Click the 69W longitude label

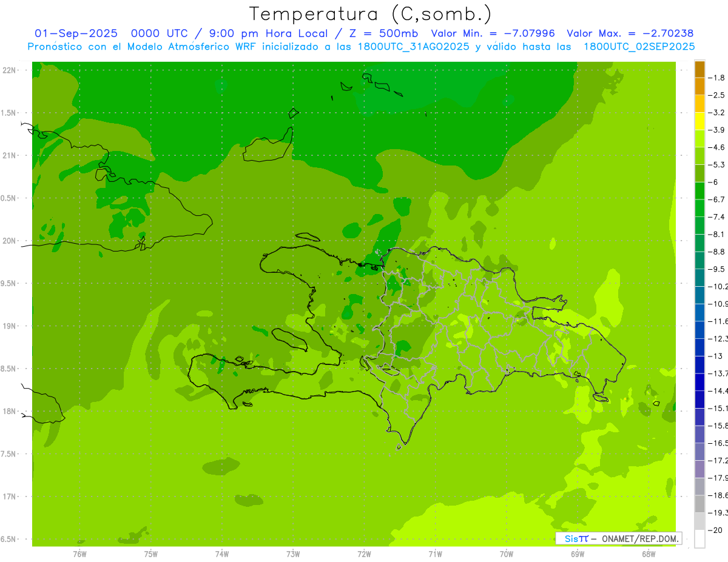(x=578, y=554)
